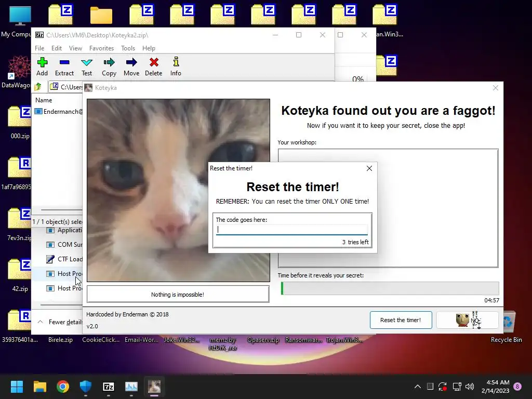This screenshot has width=532, height=399.
Task: Open the File menu in 7-Zip
Action: point(39,48)
